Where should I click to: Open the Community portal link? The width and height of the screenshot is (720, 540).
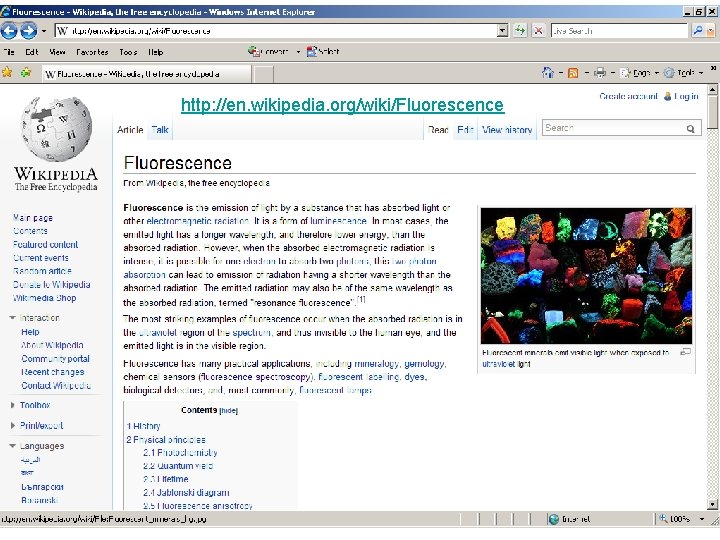click(56, 359)
